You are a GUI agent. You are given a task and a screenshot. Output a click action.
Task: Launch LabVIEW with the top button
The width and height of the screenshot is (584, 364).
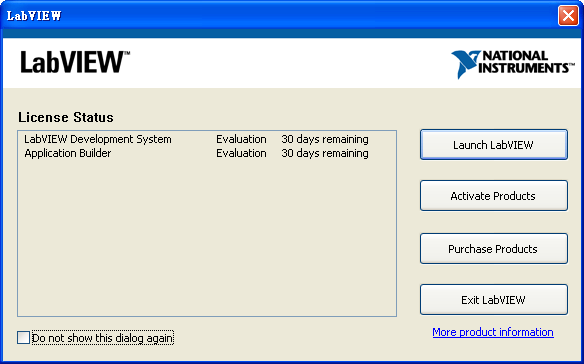pos(494,145)
